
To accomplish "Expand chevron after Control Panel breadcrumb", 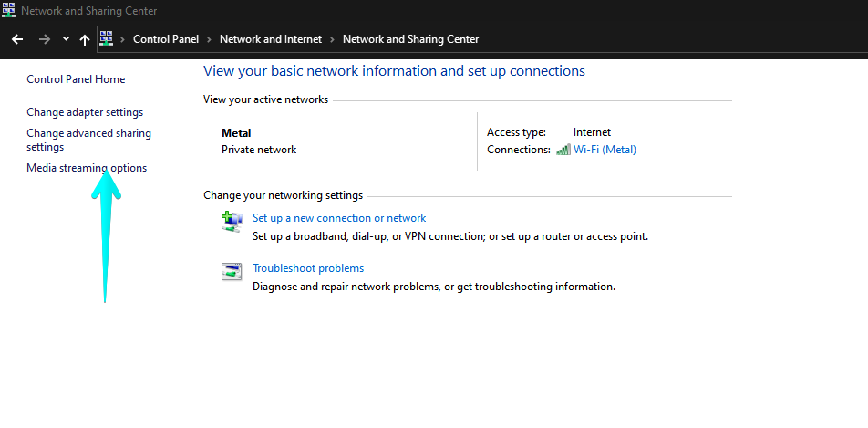I will (209, 39).
